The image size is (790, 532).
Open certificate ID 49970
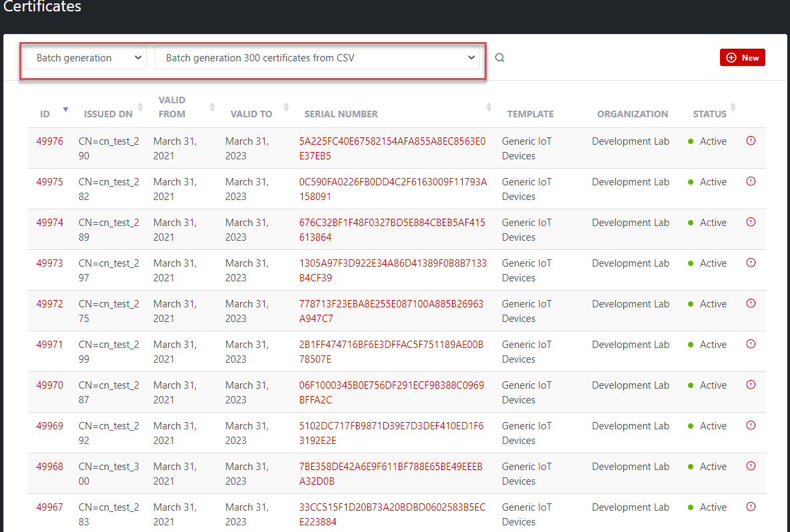(50, 385)
